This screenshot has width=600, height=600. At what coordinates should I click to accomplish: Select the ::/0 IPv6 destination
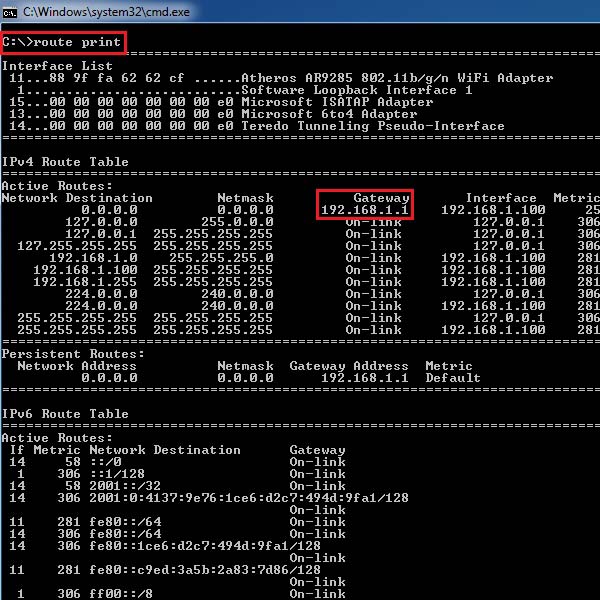click(105, 462)
